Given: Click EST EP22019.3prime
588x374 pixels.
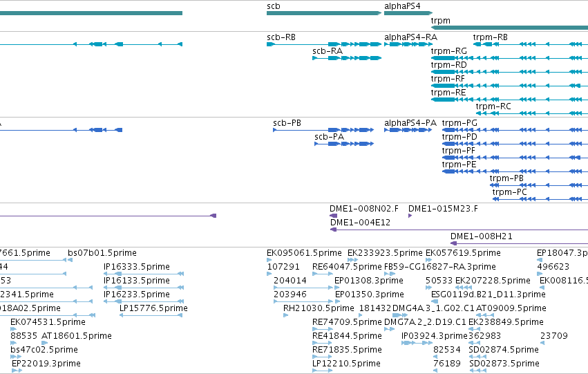Looking at the screenshot, I should (x=17, y=371).
